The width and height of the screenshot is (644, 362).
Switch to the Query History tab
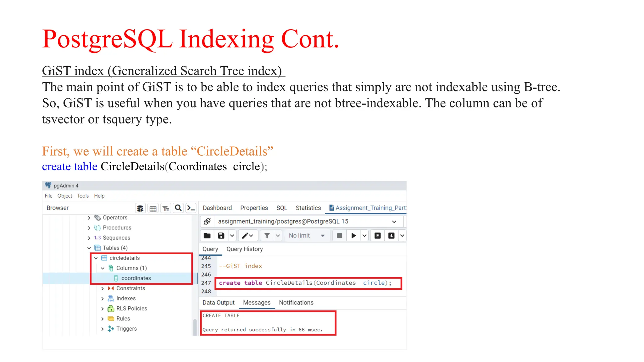click(245, 249)
